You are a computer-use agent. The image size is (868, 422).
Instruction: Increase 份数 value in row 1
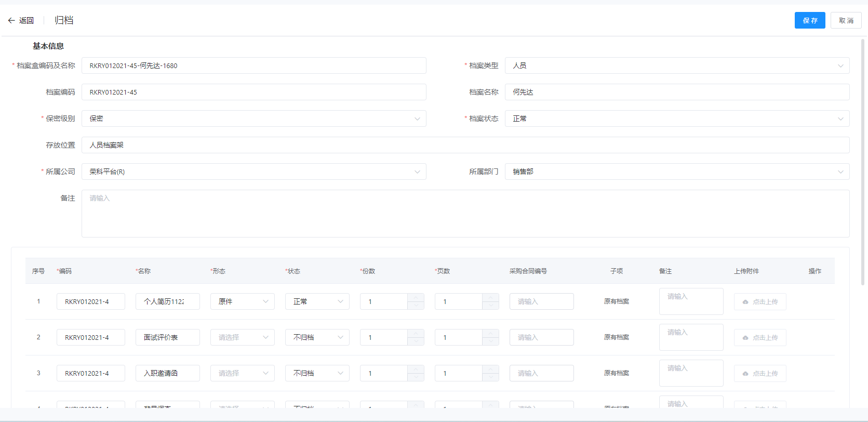[416, 298]
